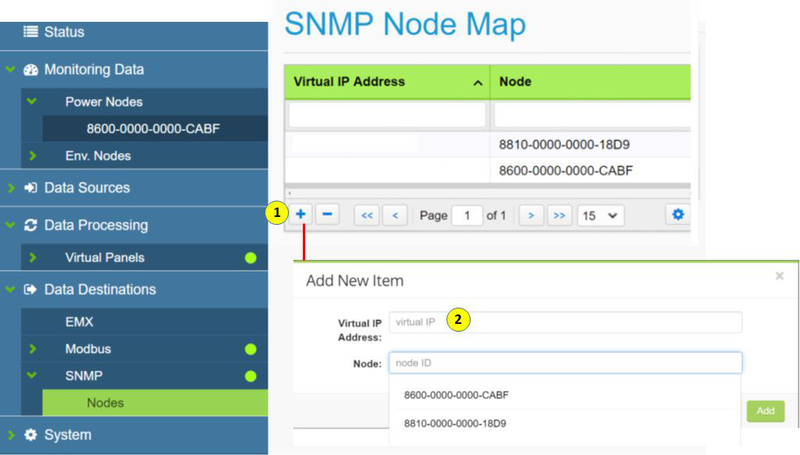Go to first page of node table
Image resolution: width=800 pixels, height=455 pixels.
coord(367,215)
